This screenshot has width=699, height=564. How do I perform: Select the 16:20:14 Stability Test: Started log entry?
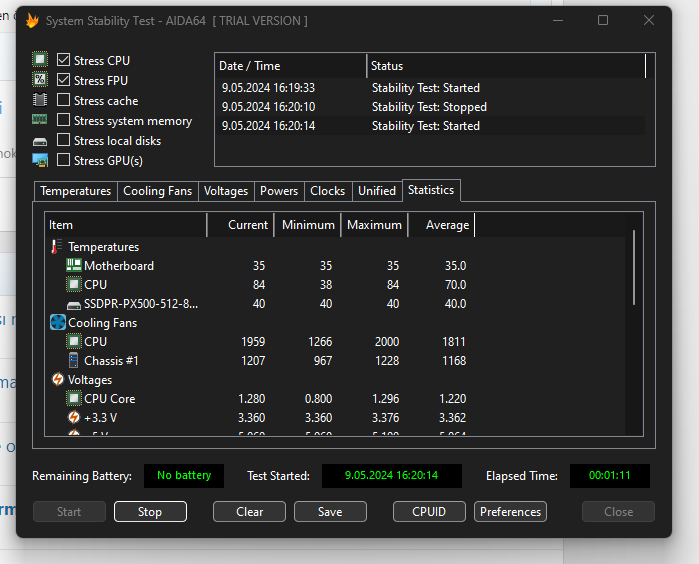pos(430,126)
